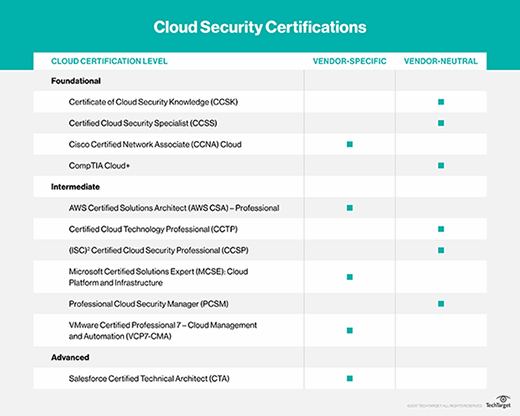Click the vendor-specific square marker for MCSE
This screenshot has height=416, width=520.
(350, 277)
